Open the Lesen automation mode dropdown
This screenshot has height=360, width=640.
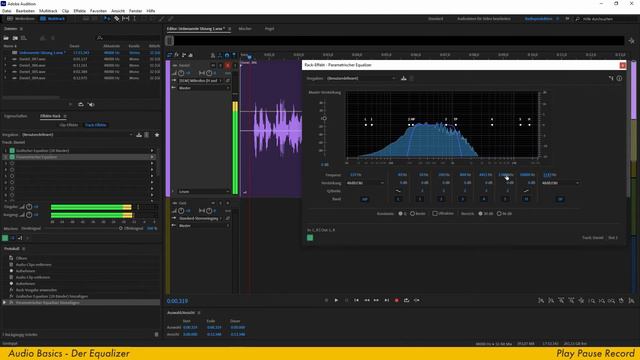(204, 191)
